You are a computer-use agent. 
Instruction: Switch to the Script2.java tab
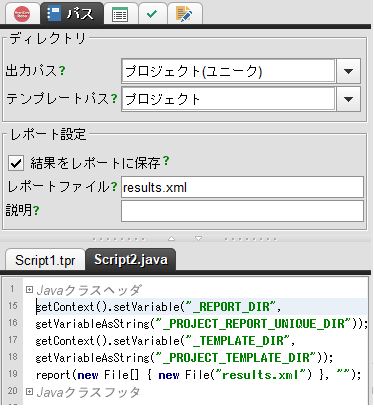pyautogui.click(x=131, y=259)
